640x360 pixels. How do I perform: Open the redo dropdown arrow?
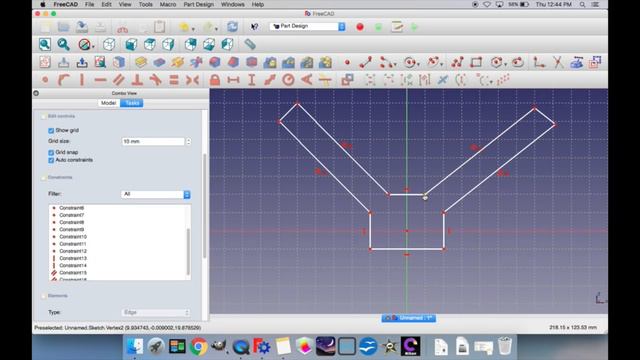[x=216, y=29]
